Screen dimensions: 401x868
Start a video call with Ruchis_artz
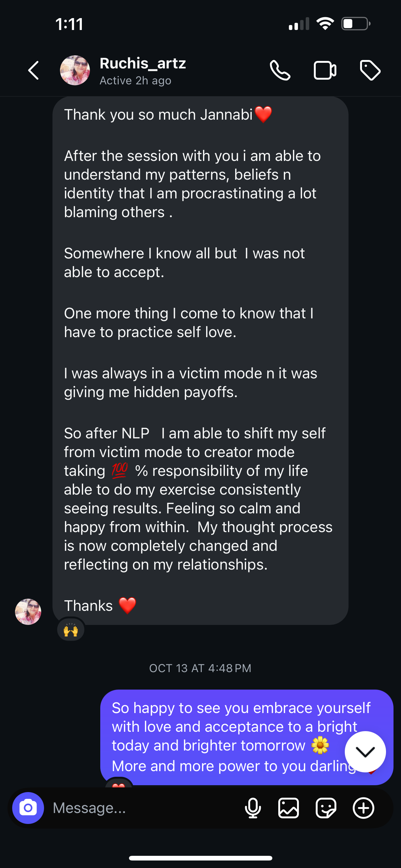[x=324, y=70]
